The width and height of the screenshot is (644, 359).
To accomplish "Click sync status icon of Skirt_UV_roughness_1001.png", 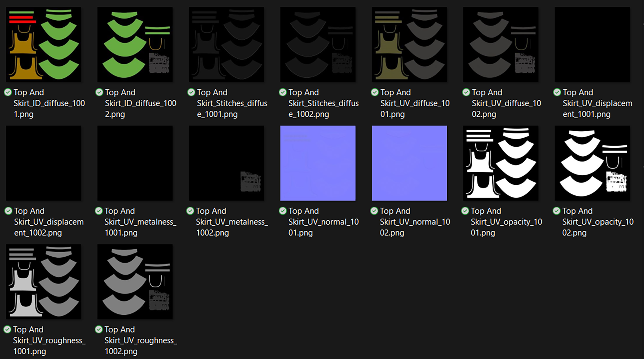I will coord(7,329).
